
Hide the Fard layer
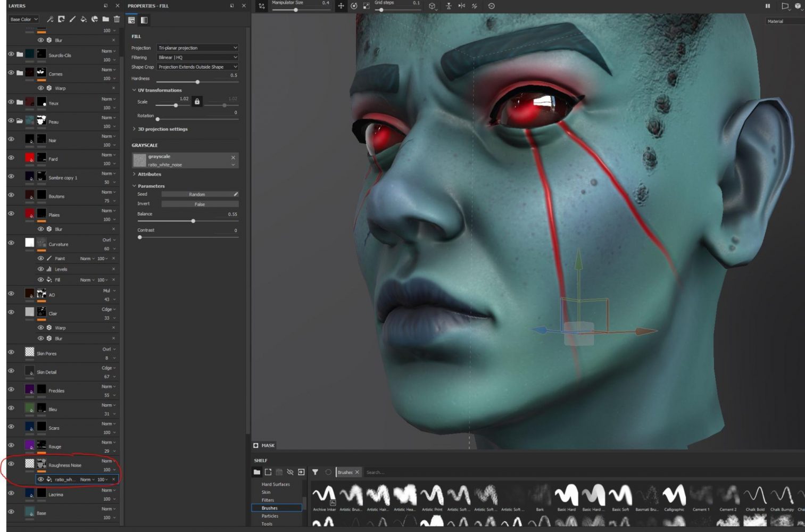pos(11,158)
